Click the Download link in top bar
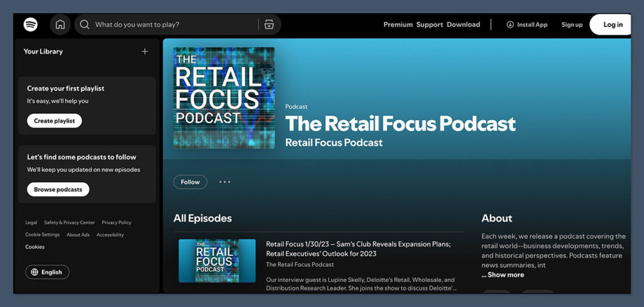 tap(463, 25)
